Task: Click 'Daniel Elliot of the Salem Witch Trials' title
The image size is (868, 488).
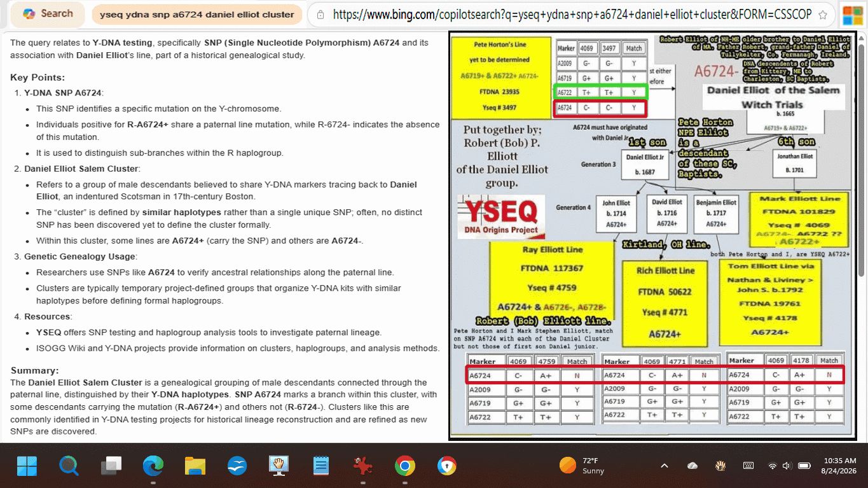Action: click(773, 97)
